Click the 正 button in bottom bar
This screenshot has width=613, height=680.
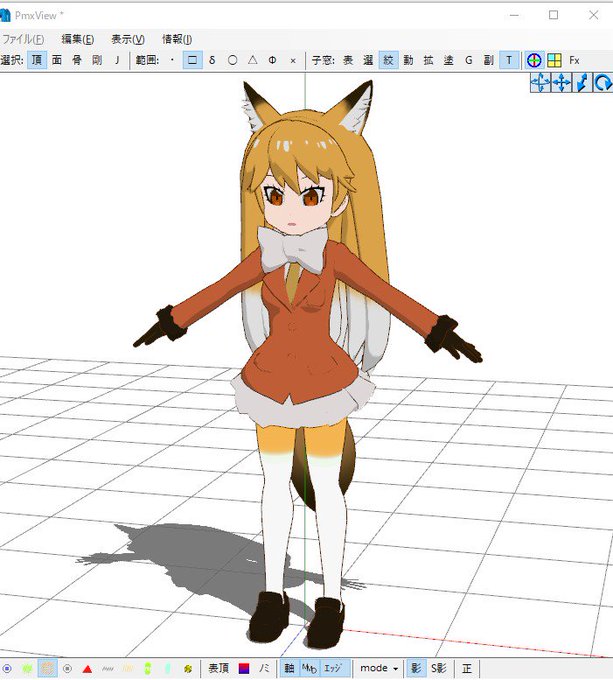click(467, 669)
